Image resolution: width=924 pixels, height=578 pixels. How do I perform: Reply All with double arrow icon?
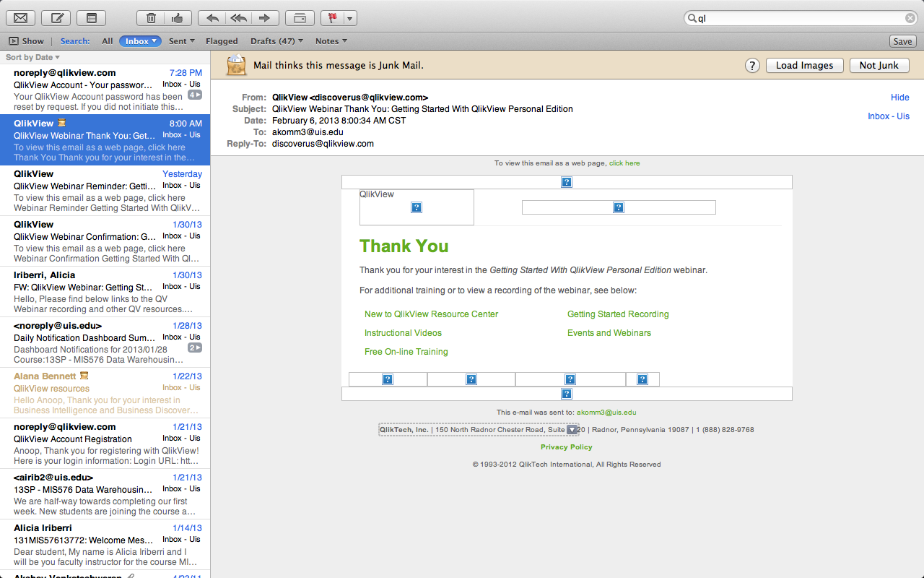click(x=238, y=18)
